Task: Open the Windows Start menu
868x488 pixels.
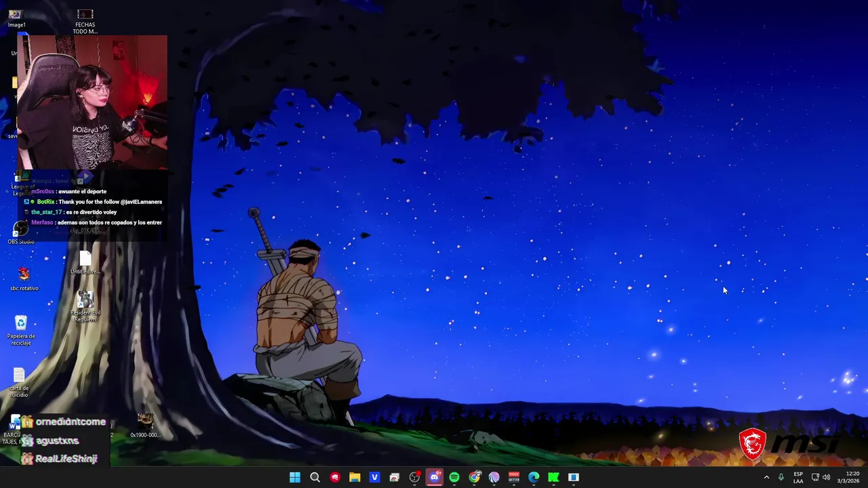Action: click(x=295, y=477)
